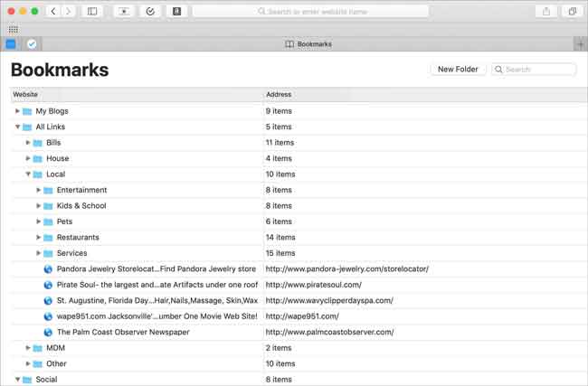This screenshot has width=588, height=386.
Task: Click the palmcoastobserver.com address
Action: tap(329, 332)
